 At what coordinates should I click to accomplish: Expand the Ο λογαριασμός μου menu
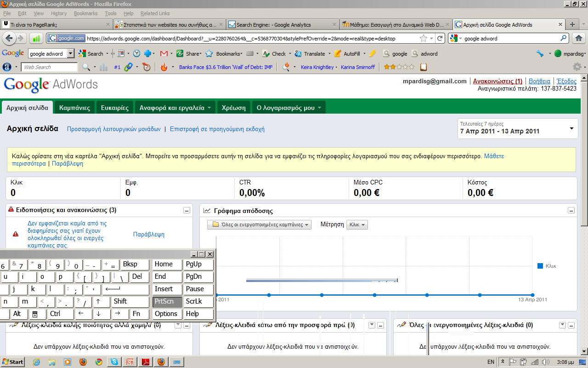pyautogui.click(x=289, y=108)
